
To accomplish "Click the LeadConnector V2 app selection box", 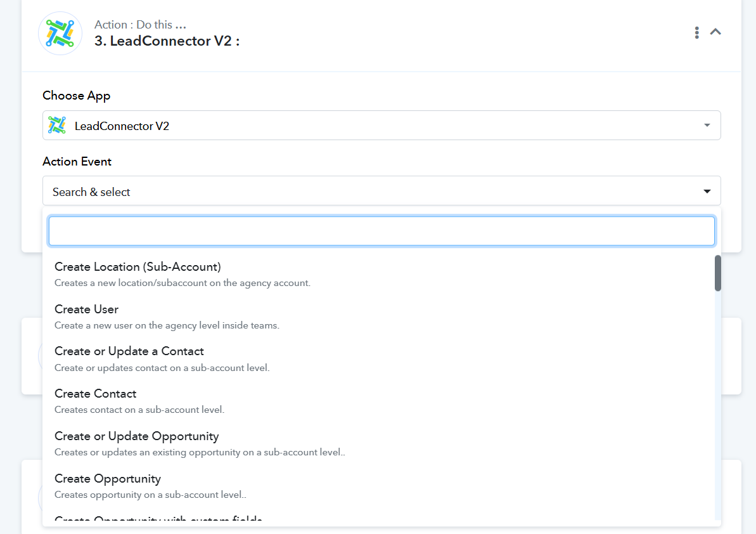I will (x=381, y=126).
